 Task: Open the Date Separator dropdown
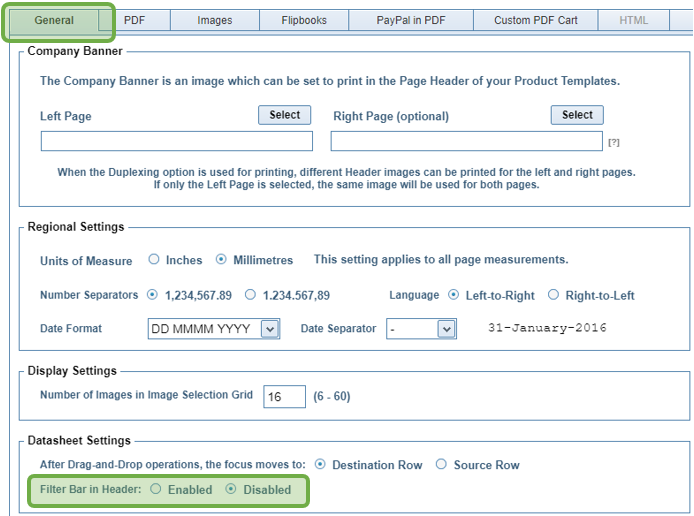click(x=445, y=329)
